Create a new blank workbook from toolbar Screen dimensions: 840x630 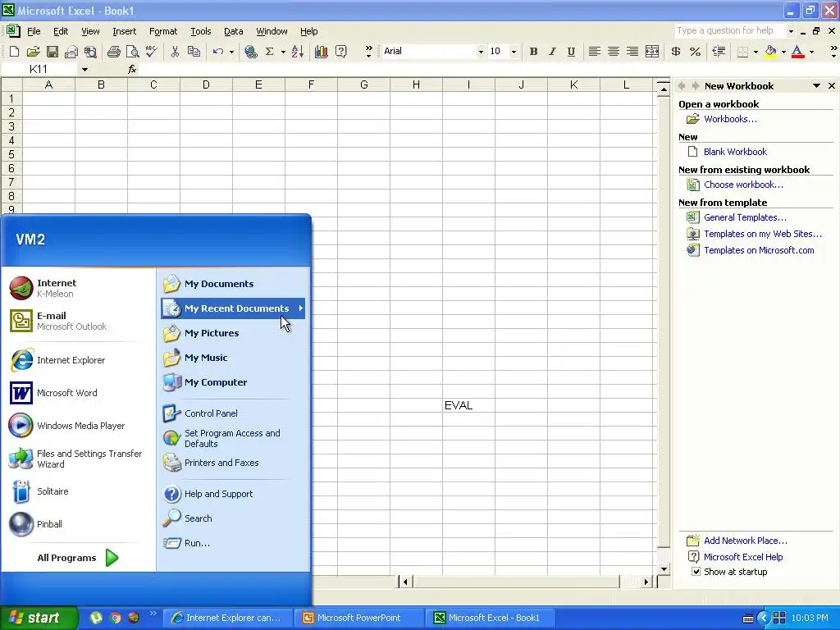click(x=15, y=52)
